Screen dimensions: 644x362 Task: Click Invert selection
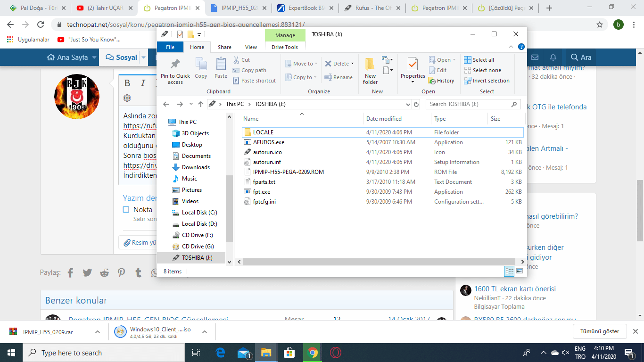487,81
